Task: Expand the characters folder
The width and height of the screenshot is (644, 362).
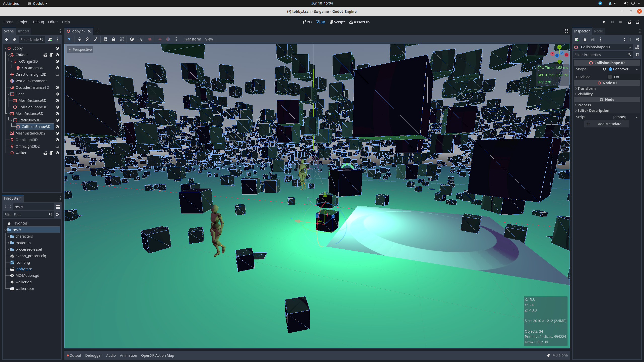Action: (8, 236)
